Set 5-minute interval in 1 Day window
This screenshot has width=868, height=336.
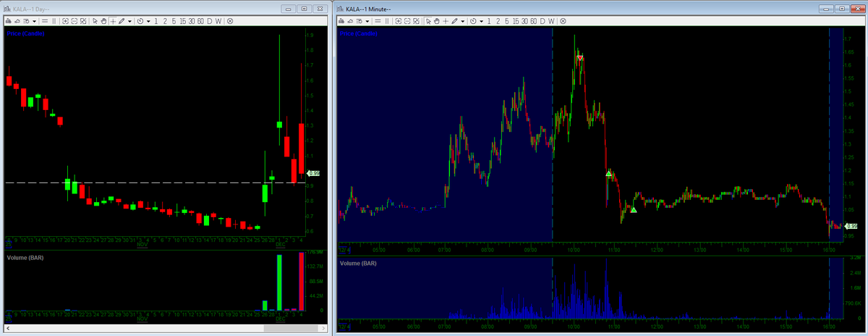coord(174,21)
